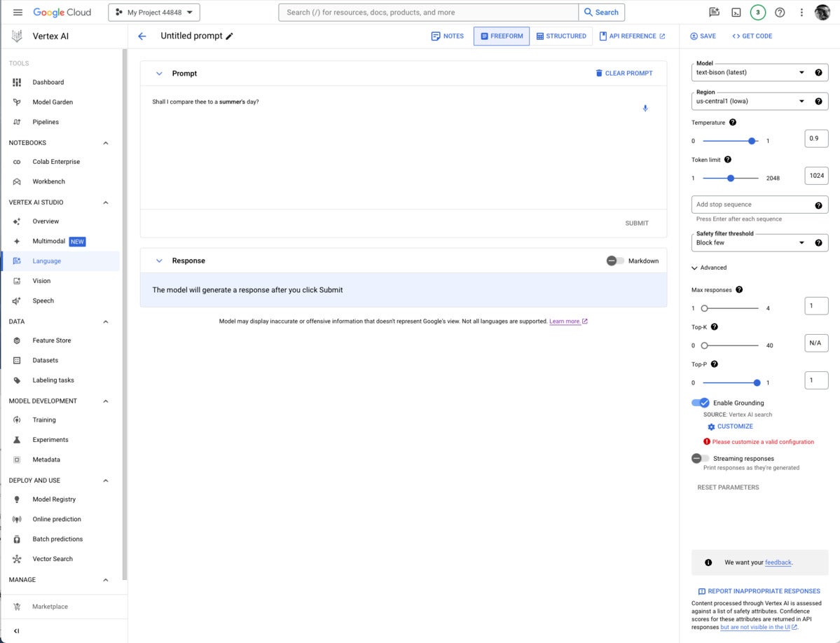Collapse the Response section chevron
Screen dimensions: 840x643
159,261
